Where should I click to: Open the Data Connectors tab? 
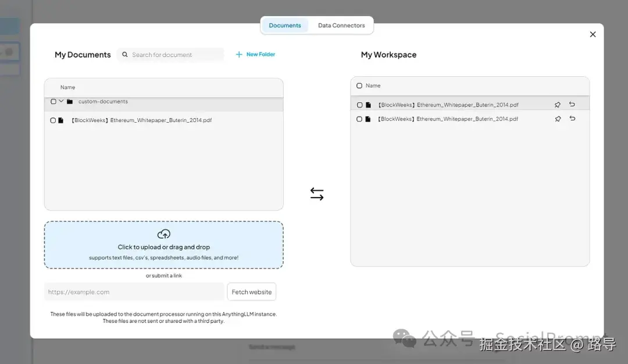point(341,25)
